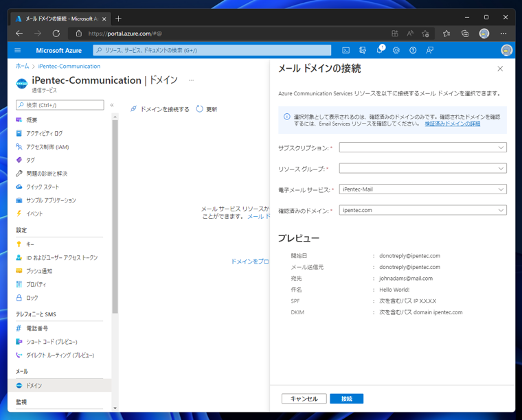The image size is (522, 420).
Task: Reload the browser page
Action: (x=56, y=33)
